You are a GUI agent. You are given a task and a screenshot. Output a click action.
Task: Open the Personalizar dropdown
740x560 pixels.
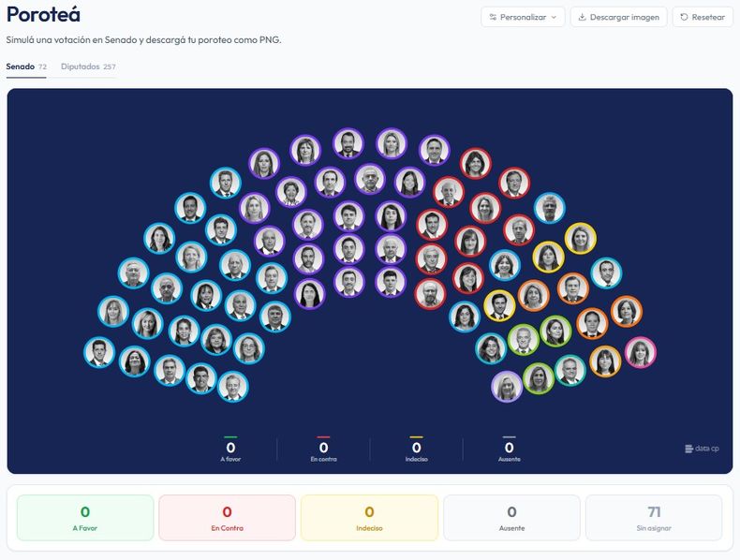523,17
